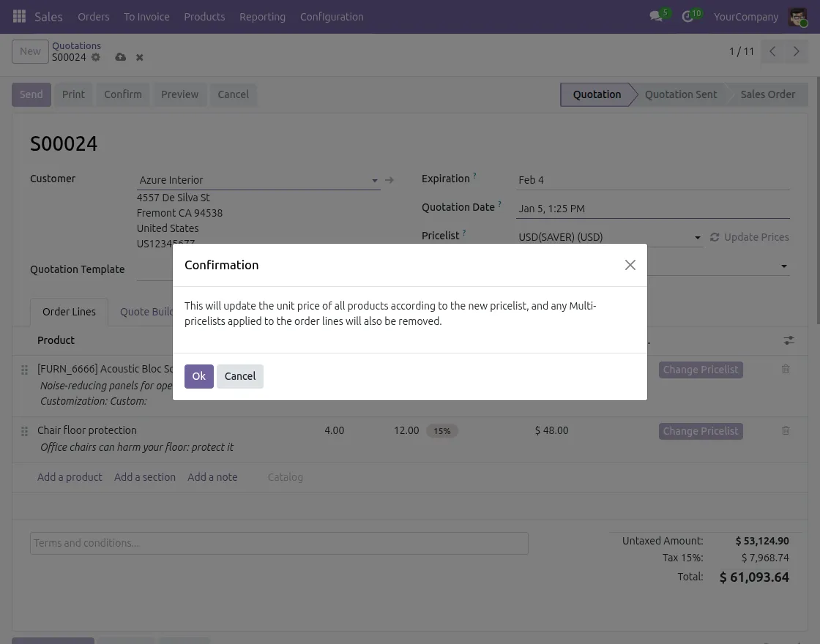This screenshot has width=820, height=644.
Task: Click Add a section link
Action: [145, 477]
